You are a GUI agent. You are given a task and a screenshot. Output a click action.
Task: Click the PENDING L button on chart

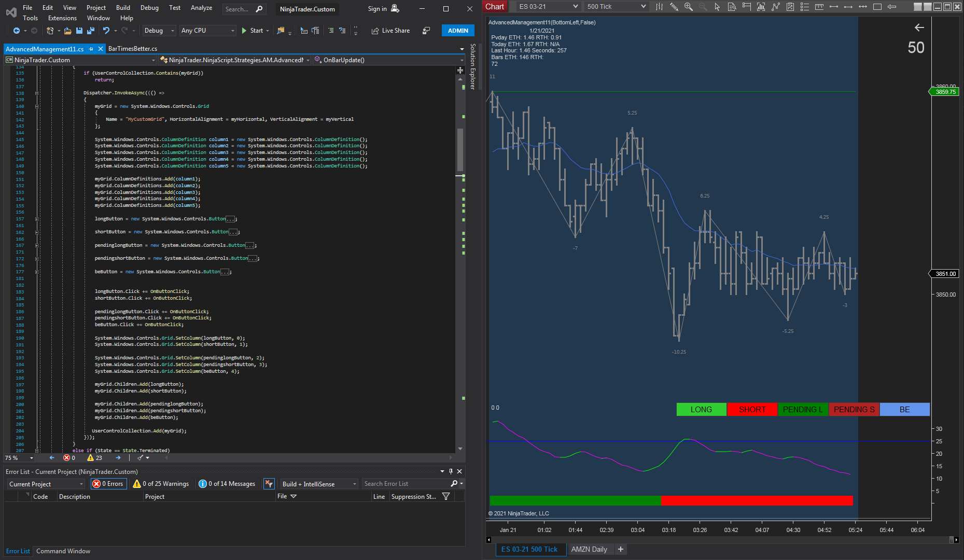coord(803,410)
